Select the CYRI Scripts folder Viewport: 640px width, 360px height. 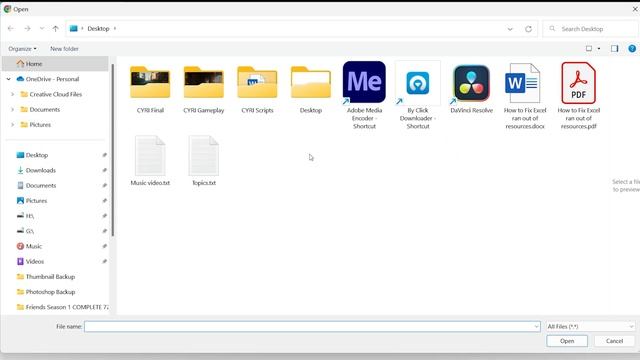tap(257, 89)
